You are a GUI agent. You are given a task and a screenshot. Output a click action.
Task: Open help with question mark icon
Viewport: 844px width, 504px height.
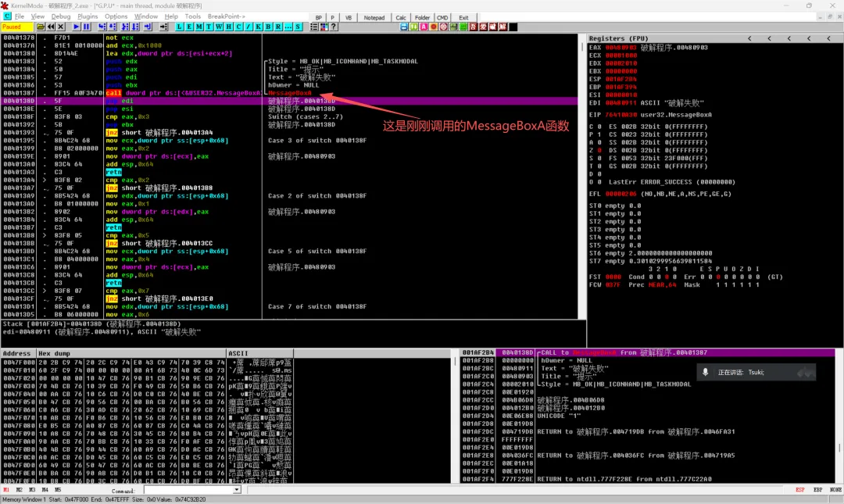pyautogui.click(x=334, y=27)
